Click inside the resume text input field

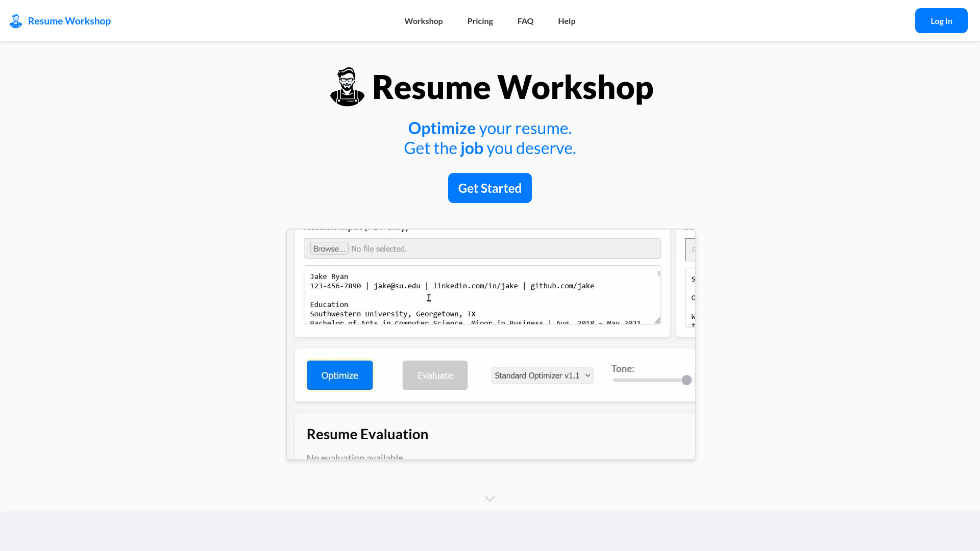482,296
